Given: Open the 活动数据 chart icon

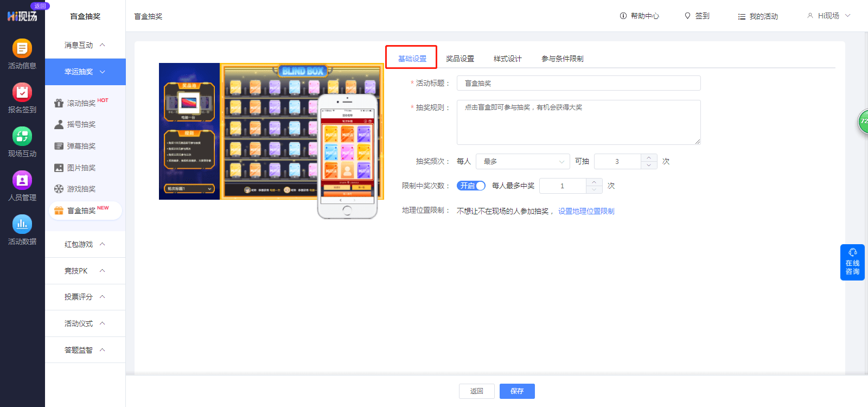Looking at the screenshot, I should [x=22, y=224].
